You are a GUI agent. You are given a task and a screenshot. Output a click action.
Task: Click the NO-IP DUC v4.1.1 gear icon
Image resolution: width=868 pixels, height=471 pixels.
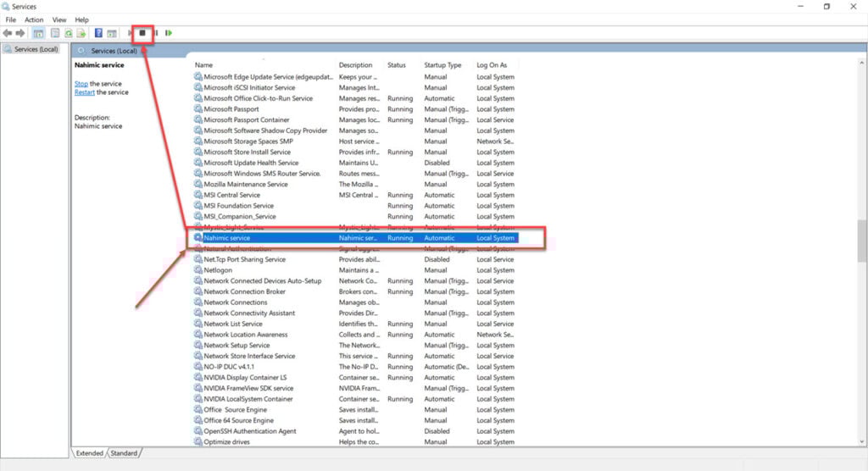[x=198, y=367]
